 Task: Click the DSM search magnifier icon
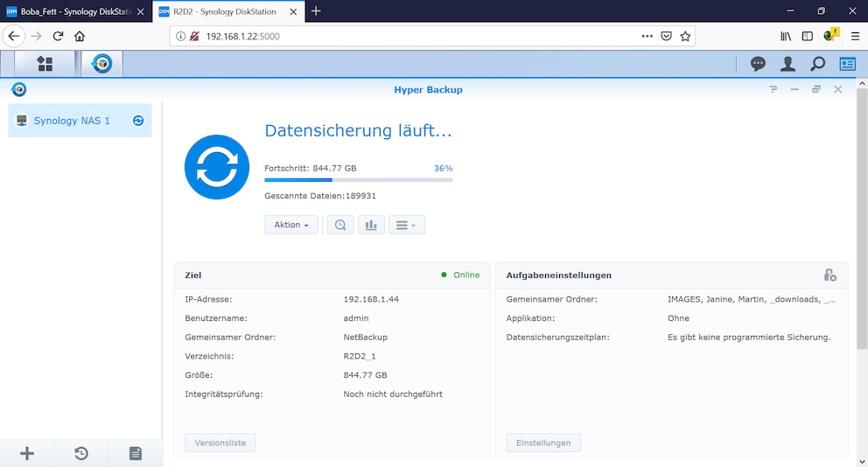(x=817, y=64)
